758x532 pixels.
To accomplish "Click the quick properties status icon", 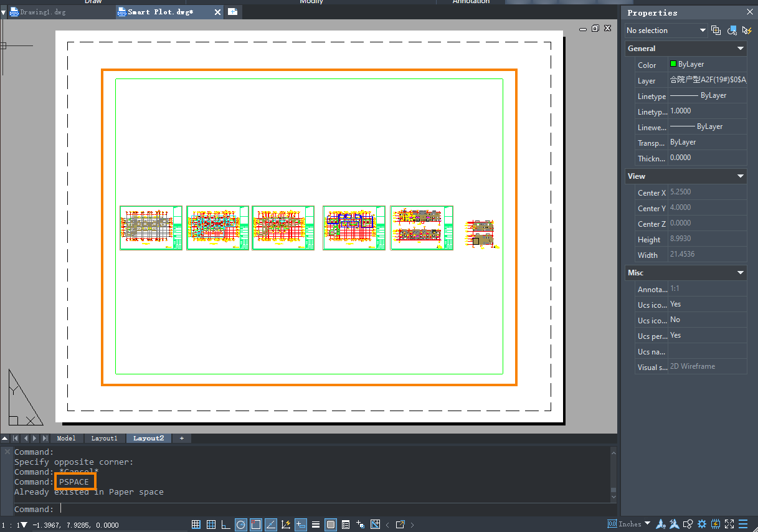I will coord(346,525).
